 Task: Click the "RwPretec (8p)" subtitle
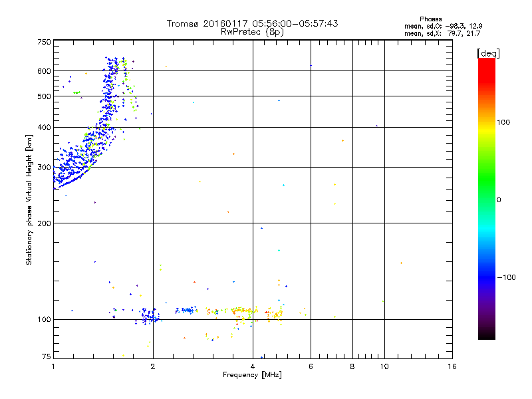point(252,32)
